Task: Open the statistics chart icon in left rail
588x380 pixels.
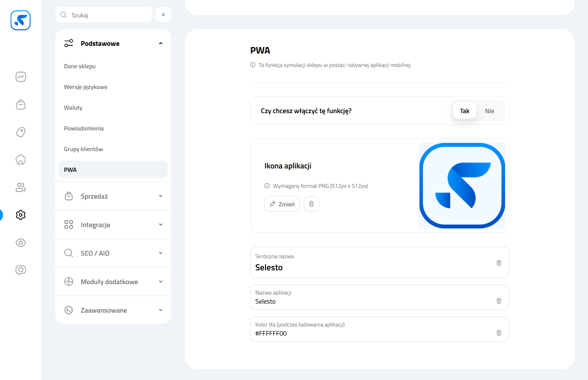Action: point(21,77)
